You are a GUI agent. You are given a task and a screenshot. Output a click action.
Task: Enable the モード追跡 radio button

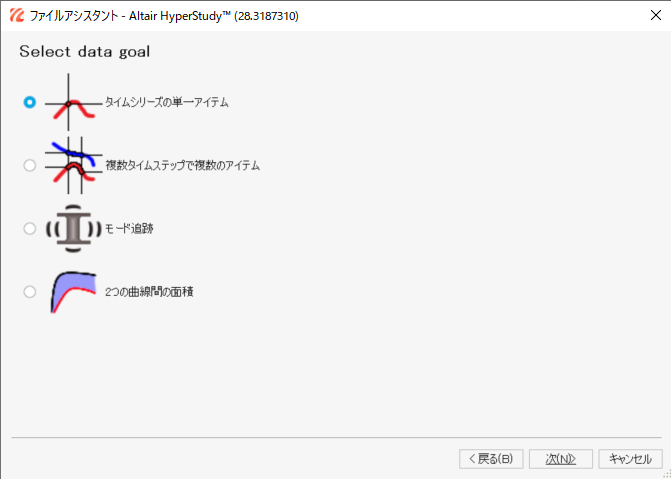[30, 228]
